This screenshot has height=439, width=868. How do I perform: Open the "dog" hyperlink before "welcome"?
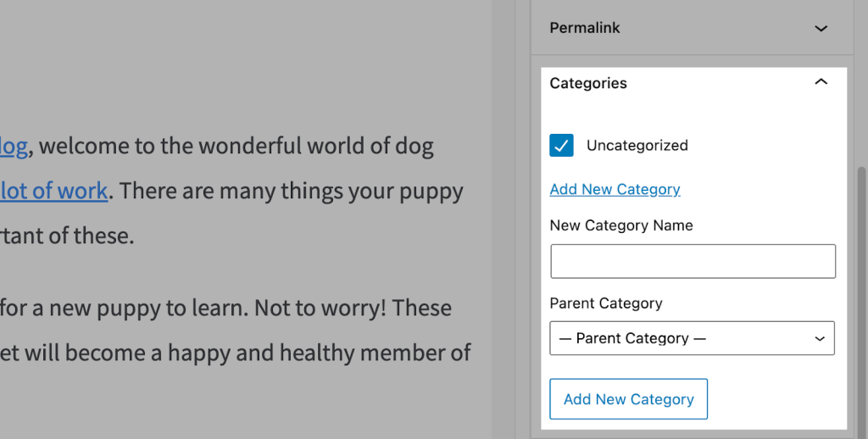pyautogui.click(x=14, y=147)
